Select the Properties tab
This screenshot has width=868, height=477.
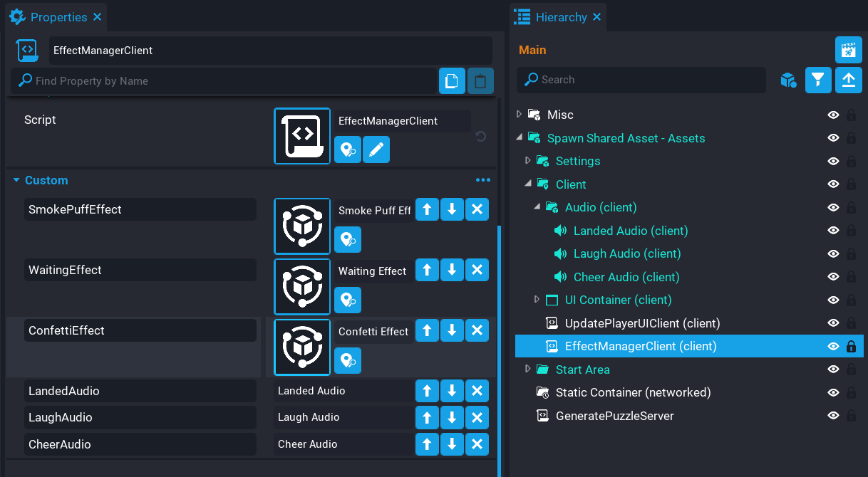pyautogui.click(x=57, y=17)
